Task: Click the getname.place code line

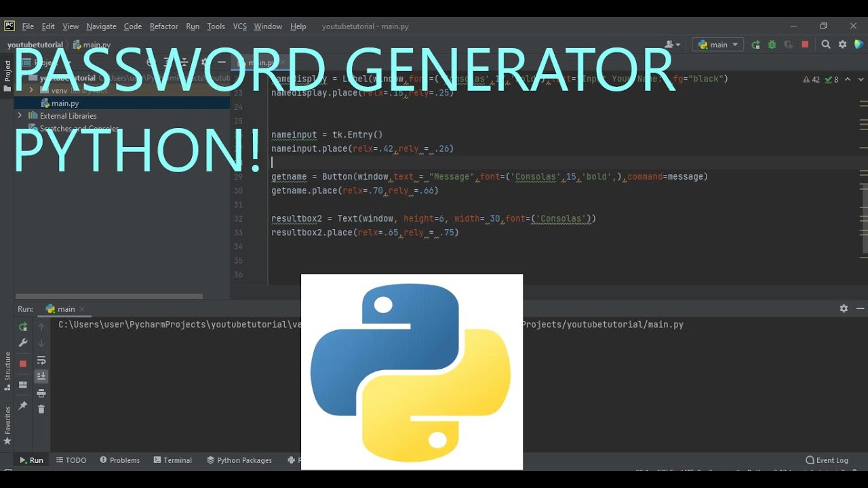Action: (355, 190)
